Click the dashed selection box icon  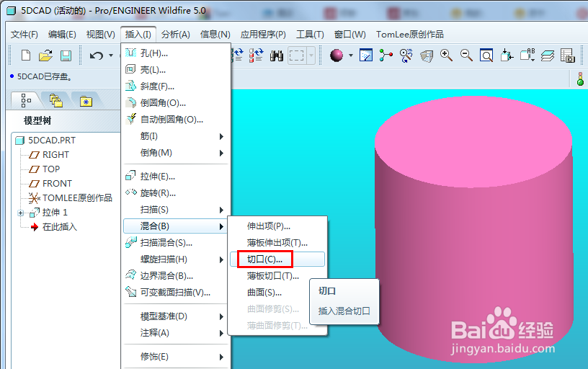point(296,55)
